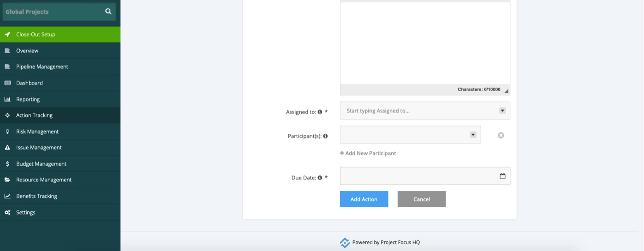Select Action Tracking in the sidebar

point(60,115)
